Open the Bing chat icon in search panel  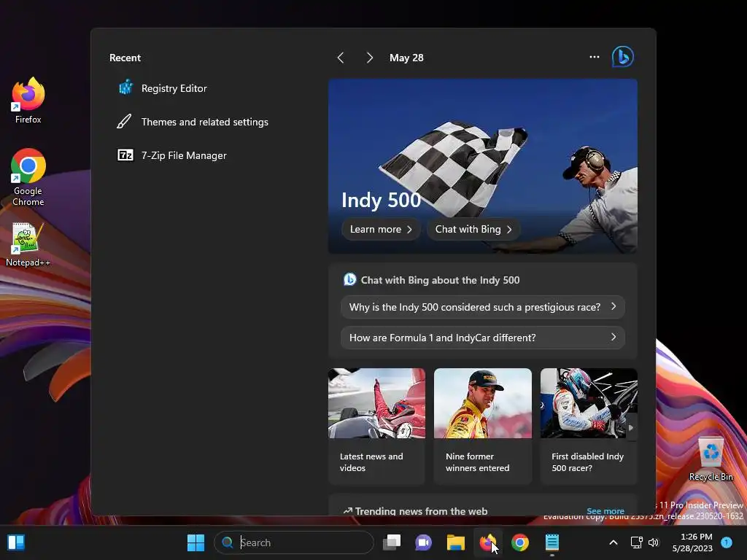(623, 57)
